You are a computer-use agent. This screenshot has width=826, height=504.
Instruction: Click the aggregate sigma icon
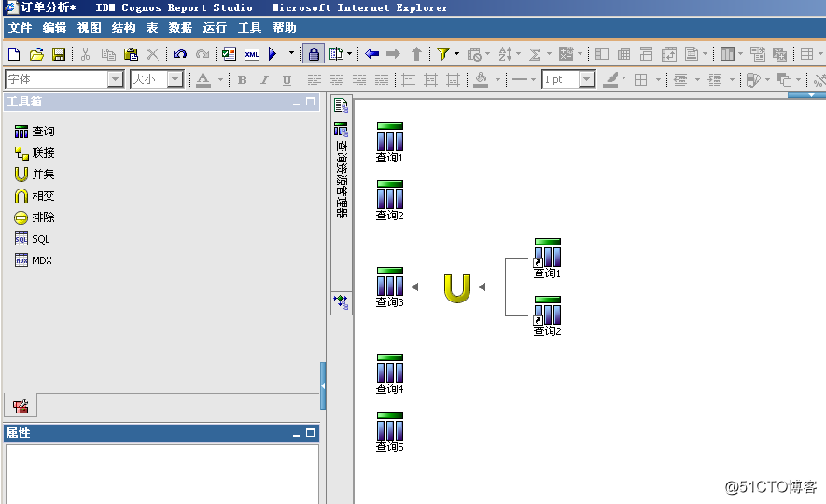(535, 54)
